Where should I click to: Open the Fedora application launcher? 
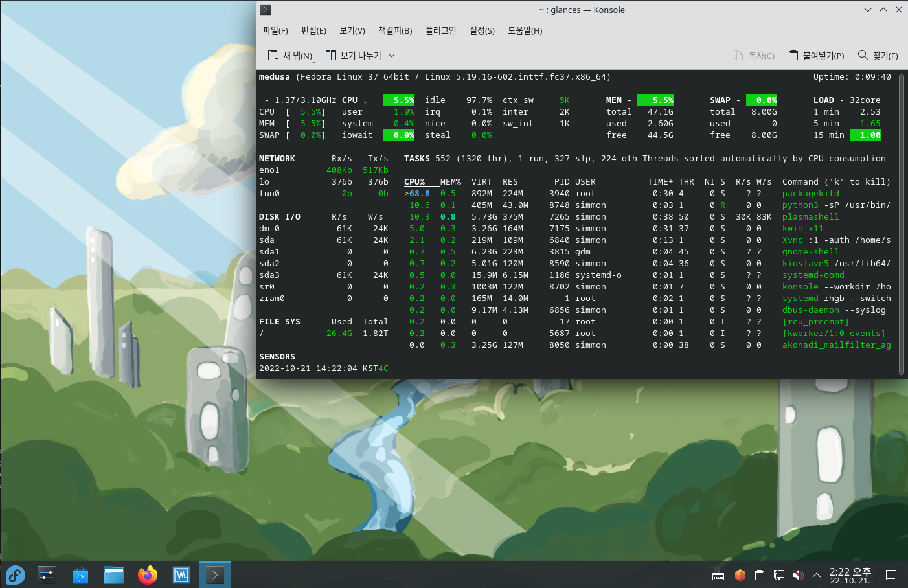tap(16, 575)
